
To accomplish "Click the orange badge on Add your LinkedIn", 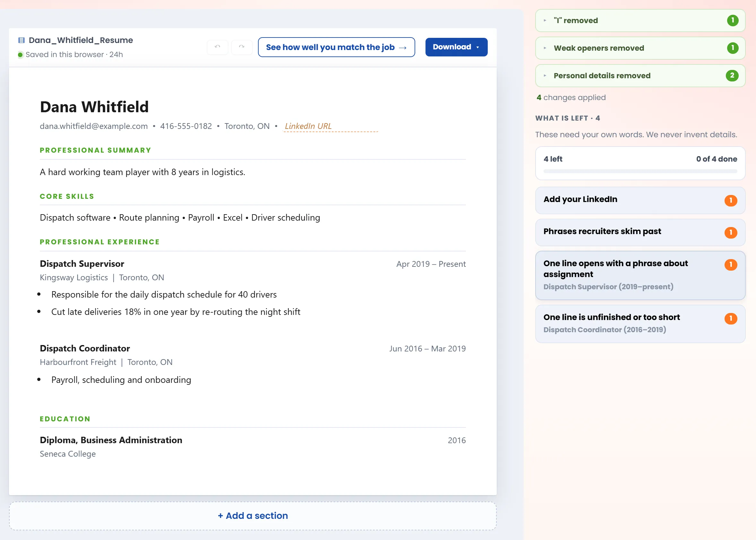I will (x=731, y=200).
